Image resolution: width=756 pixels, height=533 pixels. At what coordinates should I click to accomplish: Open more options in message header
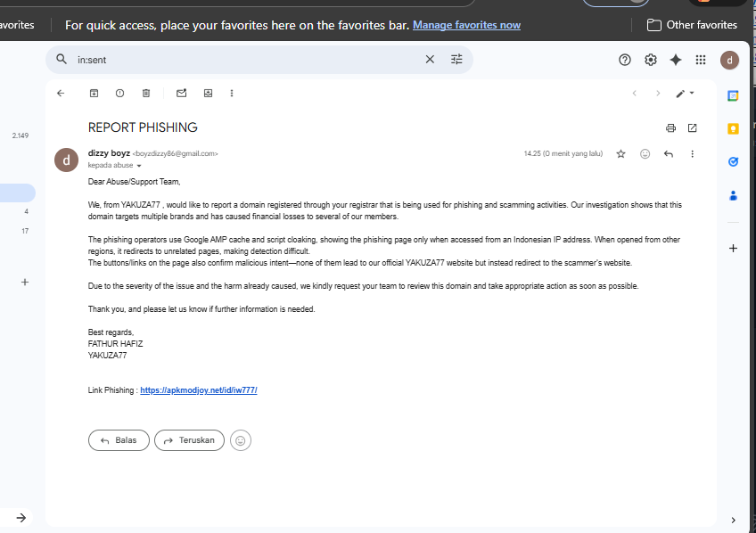click(x=693, y=153)
